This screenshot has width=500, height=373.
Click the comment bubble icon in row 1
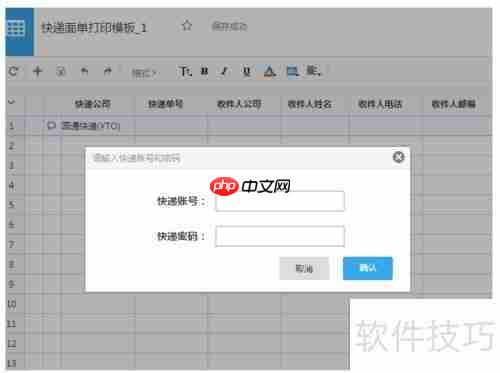[51, 126]
